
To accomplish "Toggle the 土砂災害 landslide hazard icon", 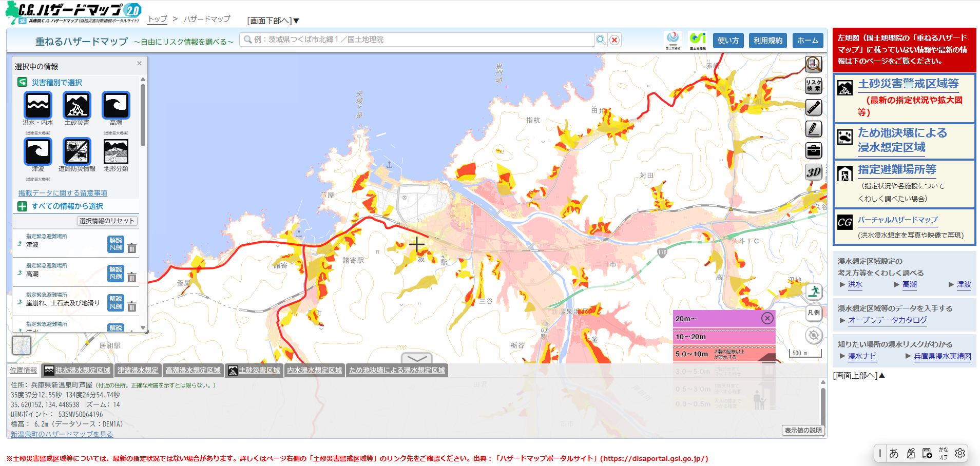I will [77, 105].
